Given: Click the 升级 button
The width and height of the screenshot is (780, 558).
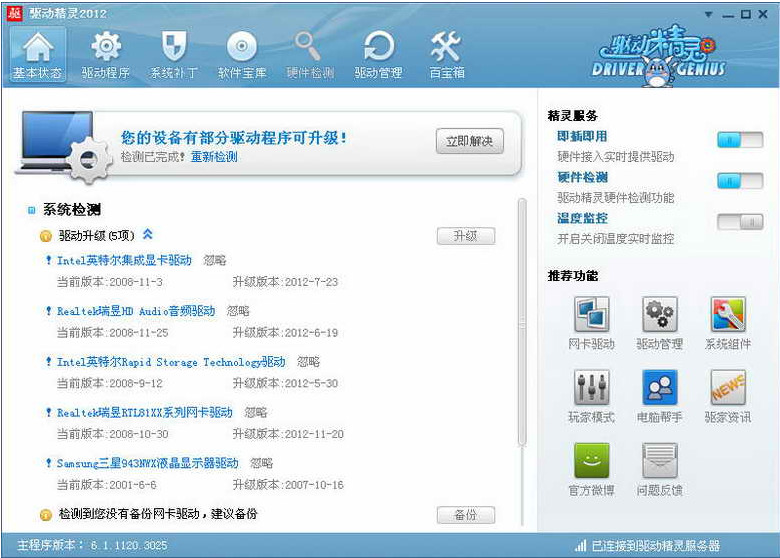Looking at the screenshot, I should (466, 236).
